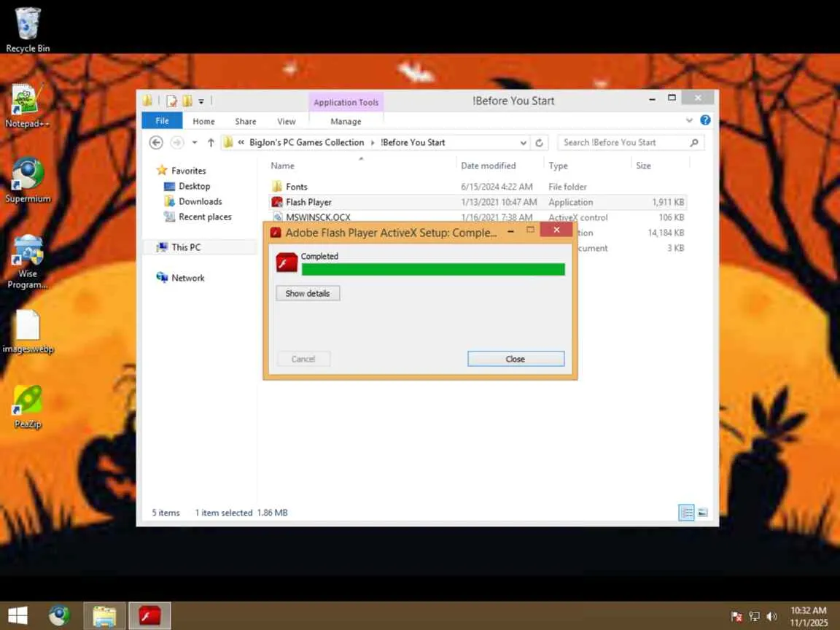Expand the address bar history dropdown

click(x=524, y=143)
